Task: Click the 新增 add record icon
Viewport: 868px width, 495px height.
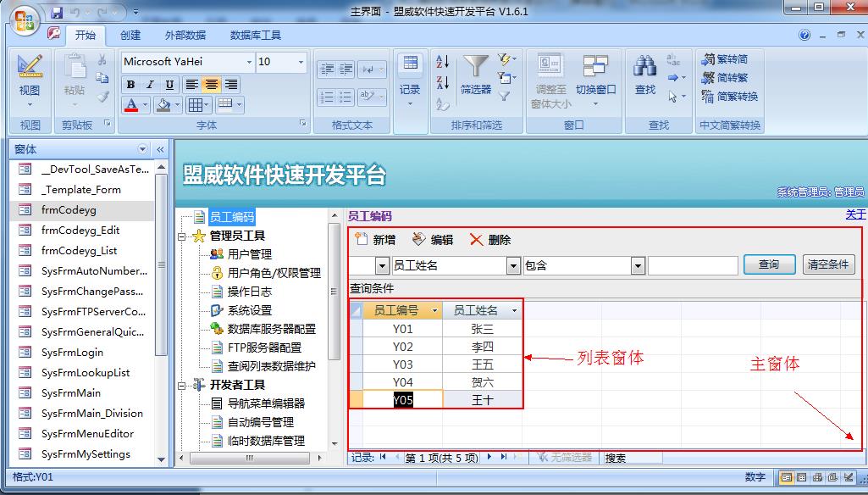Action: 362,239
